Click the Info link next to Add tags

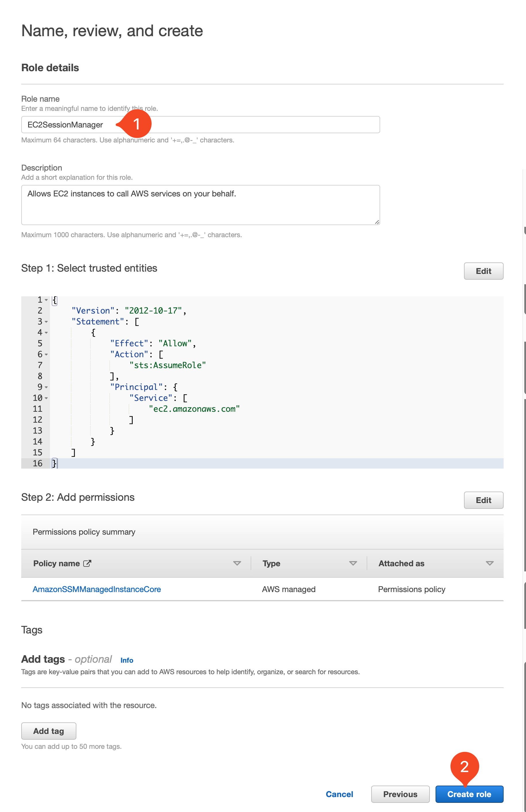point(127,660)
